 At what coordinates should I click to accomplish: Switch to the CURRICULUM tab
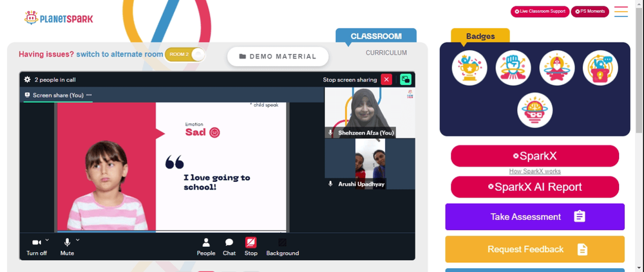point(386,53)
